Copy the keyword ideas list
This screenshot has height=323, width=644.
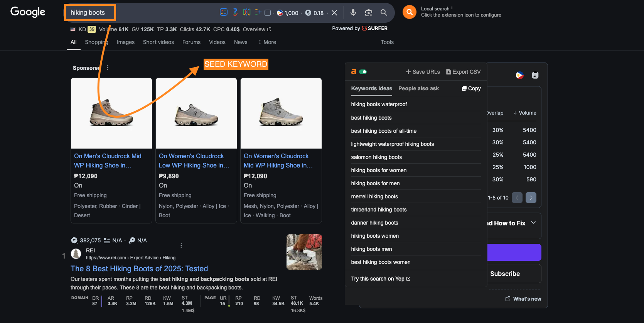click(471, 88)
